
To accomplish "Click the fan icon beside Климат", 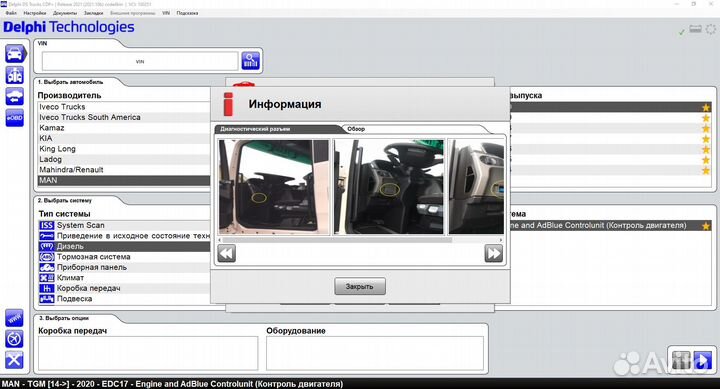I will (47, 278).
